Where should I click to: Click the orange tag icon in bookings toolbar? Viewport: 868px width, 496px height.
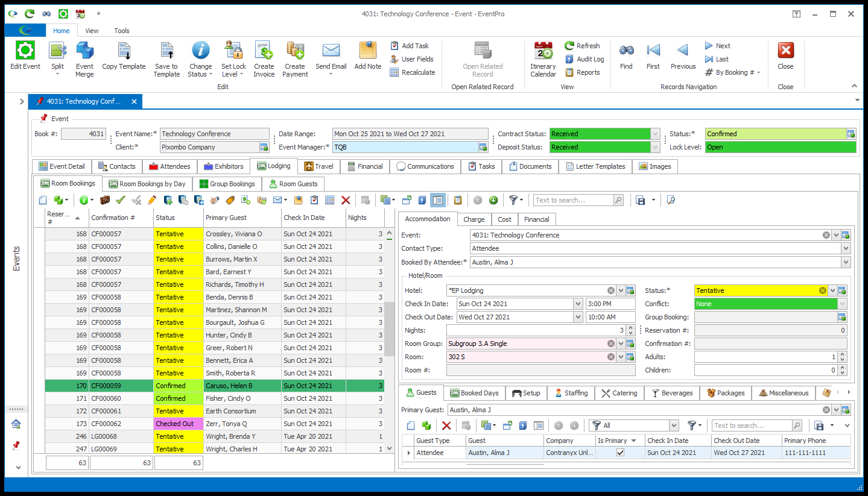coord(230,200)
